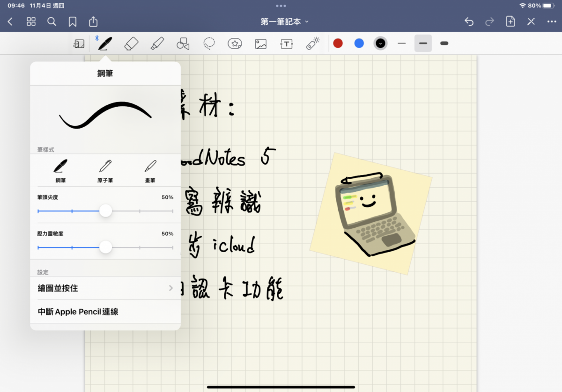The height and width of the screenshot is (392, 562).
Task: Tap 中斷 Apple Pencil 連線
Action: pyautogui.click(x=105, y=312)
